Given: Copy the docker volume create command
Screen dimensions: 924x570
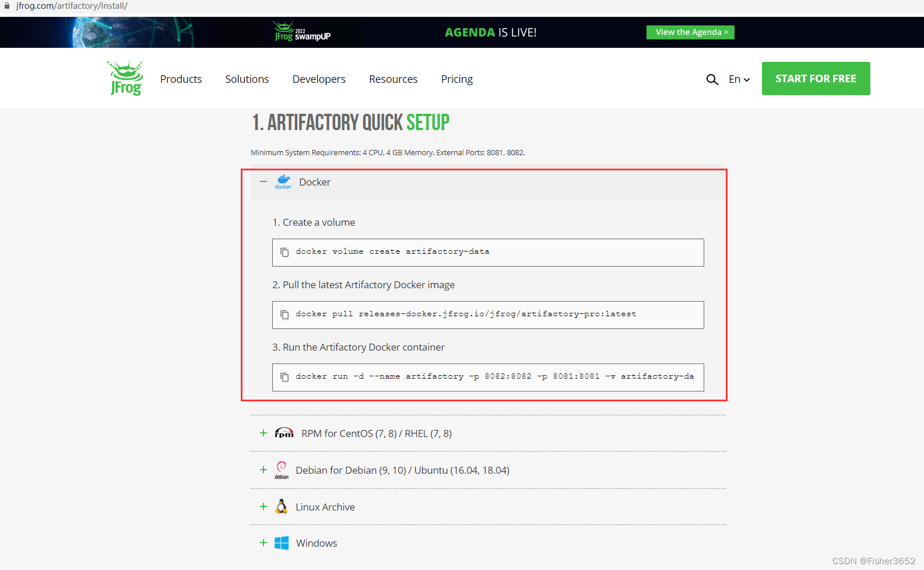Looking at the screenshot, I should (x=284, y=252).
